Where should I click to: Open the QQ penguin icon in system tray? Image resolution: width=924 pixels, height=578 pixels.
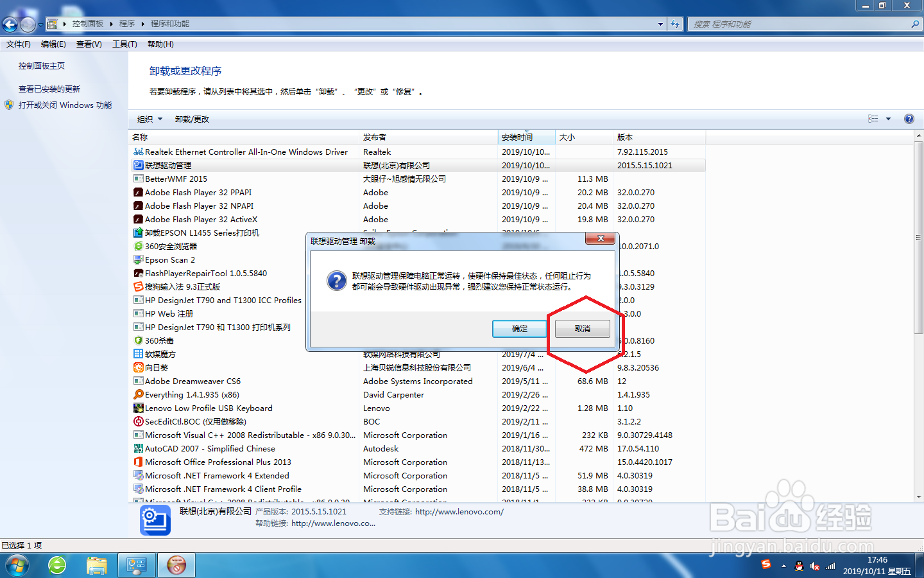coord(800,566)
